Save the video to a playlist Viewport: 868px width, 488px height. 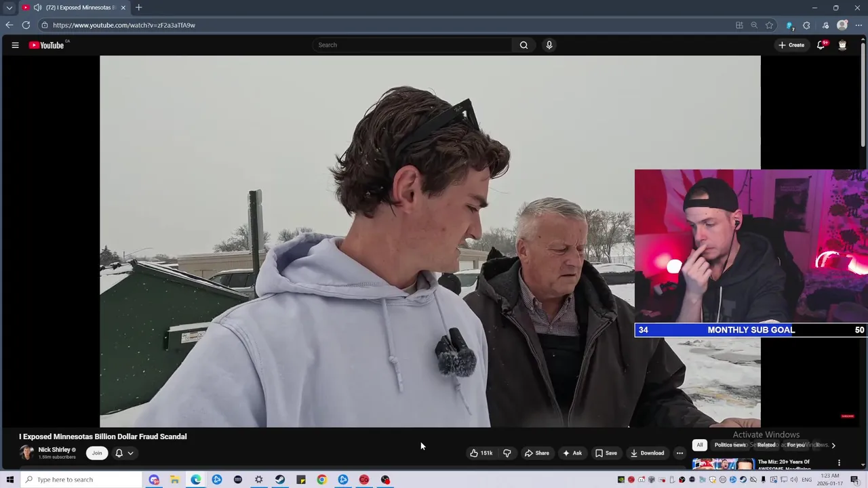coord(606,453)
